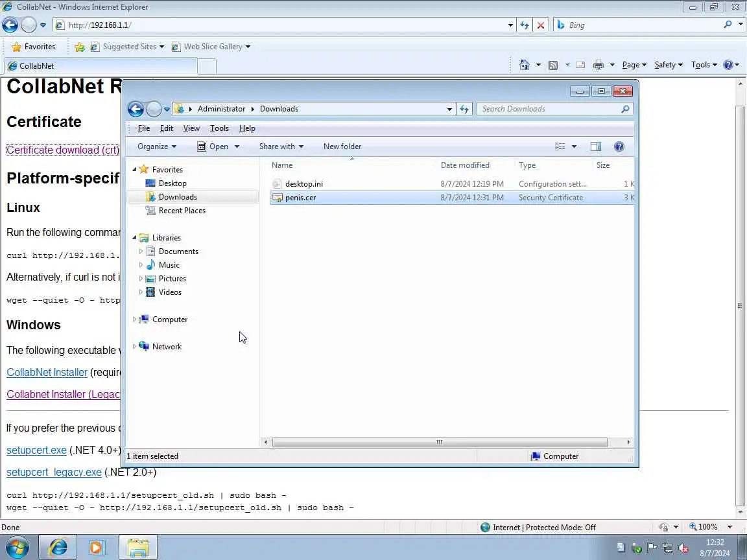The image size is (747, 560).
Task: Expand the Network tree node
Action: pyautogui.click(x=134, y=347)
